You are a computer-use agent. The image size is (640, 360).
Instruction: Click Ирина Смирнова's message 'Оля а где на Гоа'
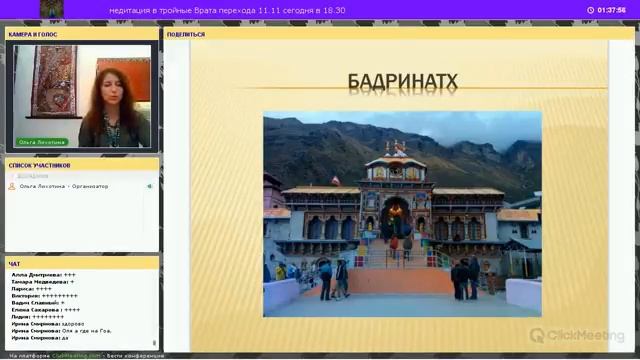[x=61, y=331]
